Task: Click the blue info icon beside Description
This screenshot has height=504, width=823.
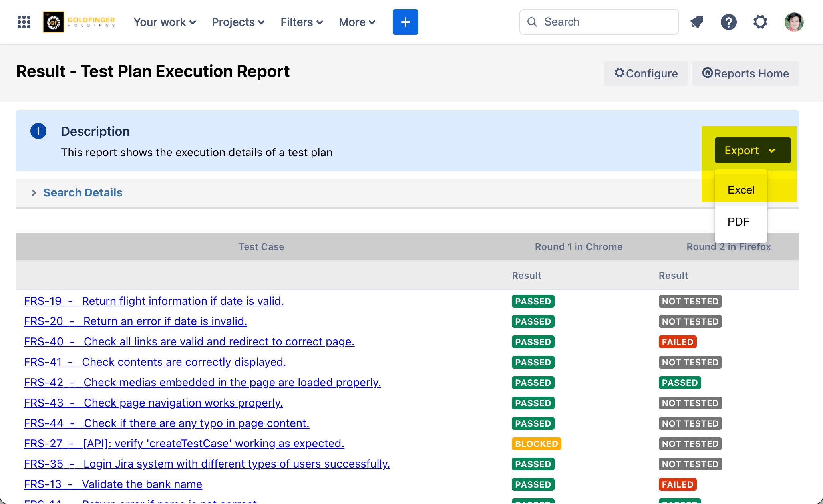Action: (38, 131)
